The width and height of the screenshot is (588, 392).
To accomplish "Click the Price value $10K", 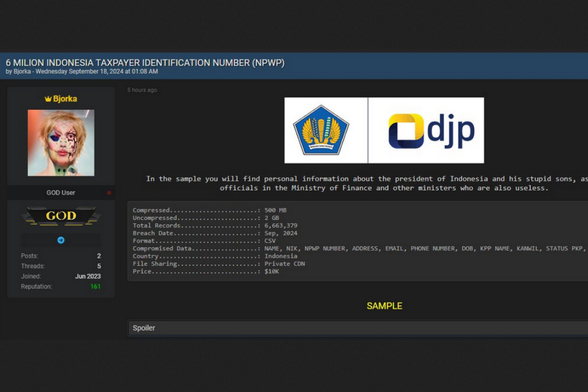I will coord(272,272).
